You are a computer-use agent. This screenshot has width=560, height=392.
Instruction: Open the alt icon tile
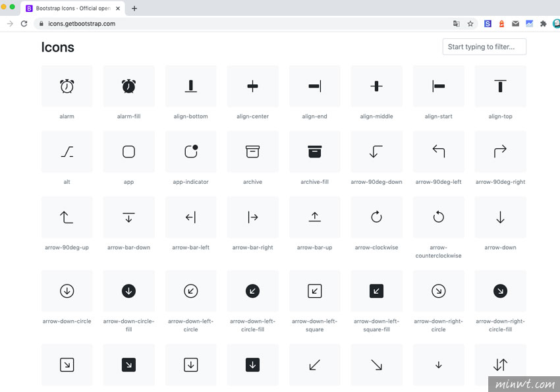(x=67, y=152)
